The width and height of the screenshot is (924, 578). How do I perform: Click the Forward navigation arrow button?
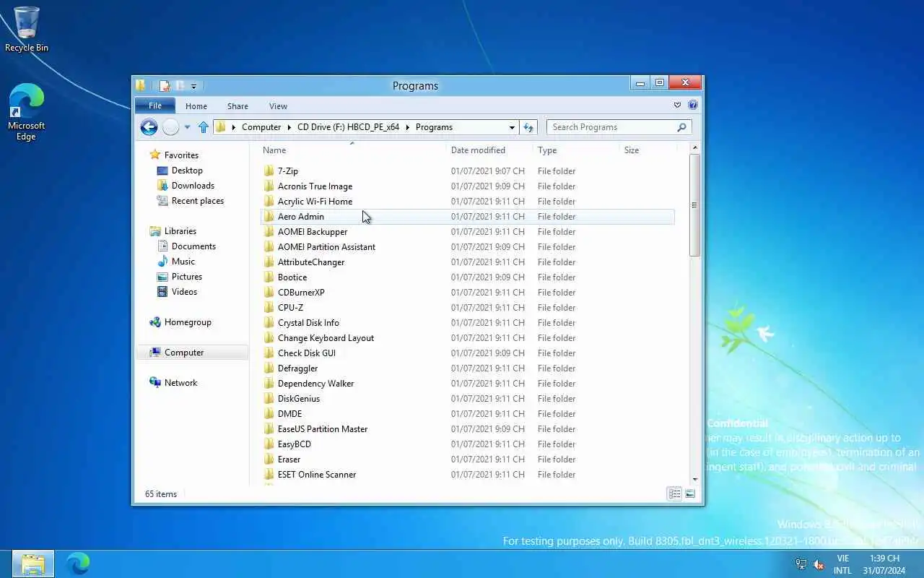click(x=170, y=127)
